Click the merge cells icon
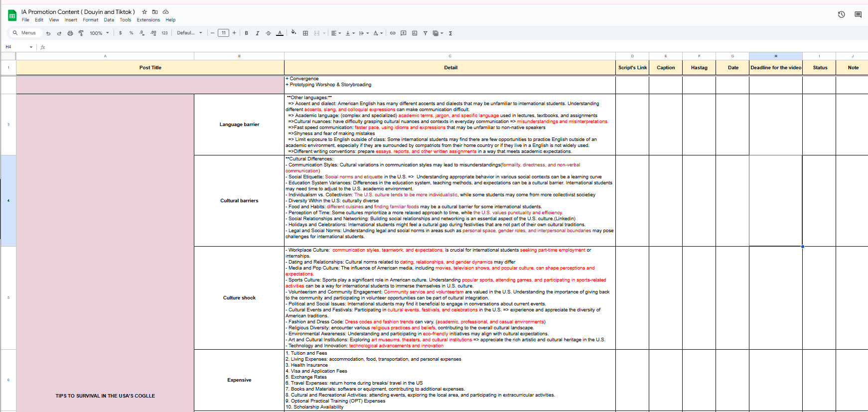 coord(316,33)
